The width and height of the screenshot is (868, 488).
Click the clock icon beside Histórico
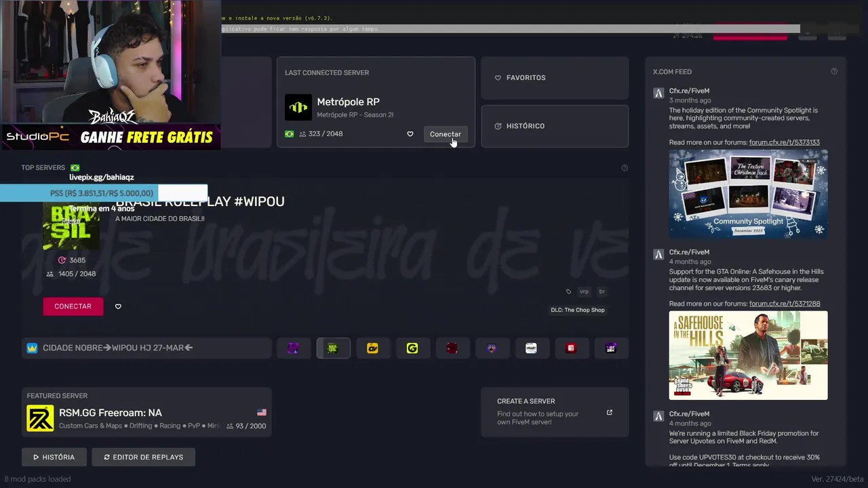(498, 126)
